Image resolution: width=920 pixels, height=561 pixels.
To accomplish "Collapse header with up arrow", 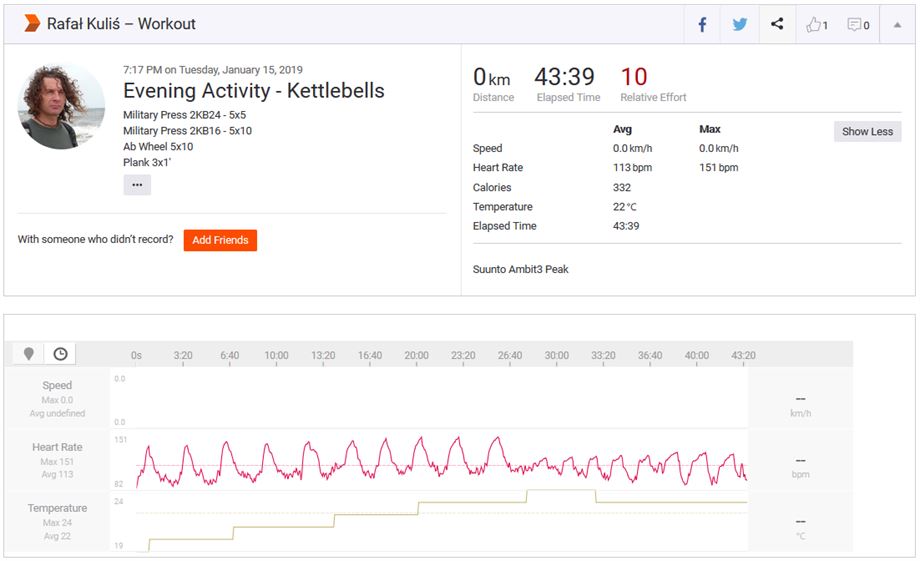I will [897, 25].
